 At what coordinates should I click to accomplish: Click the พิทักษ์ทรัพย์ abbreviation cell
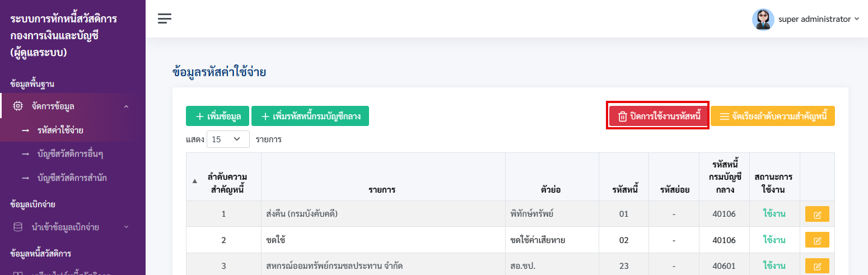(552, 214)
